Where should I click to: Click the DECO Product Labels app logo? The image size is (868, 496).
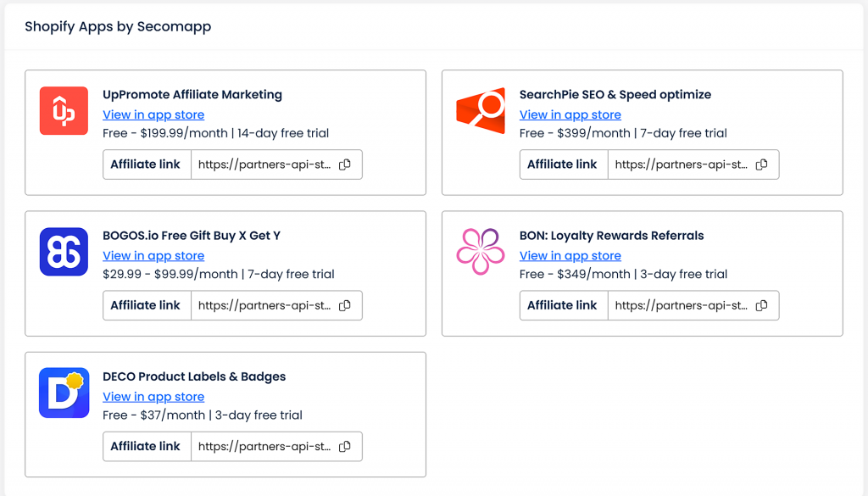tap(64, 393)
